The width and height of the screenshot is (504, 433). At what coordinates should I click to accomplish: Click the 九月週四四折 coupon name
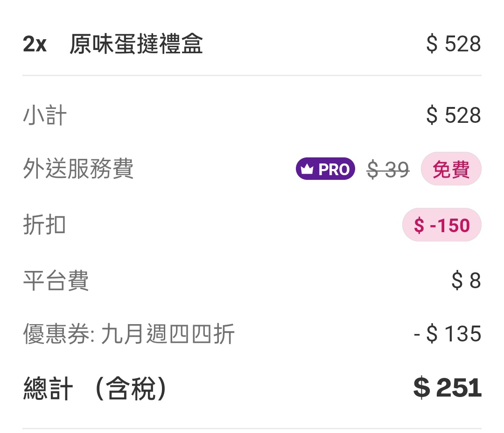(x=168, y=334)
